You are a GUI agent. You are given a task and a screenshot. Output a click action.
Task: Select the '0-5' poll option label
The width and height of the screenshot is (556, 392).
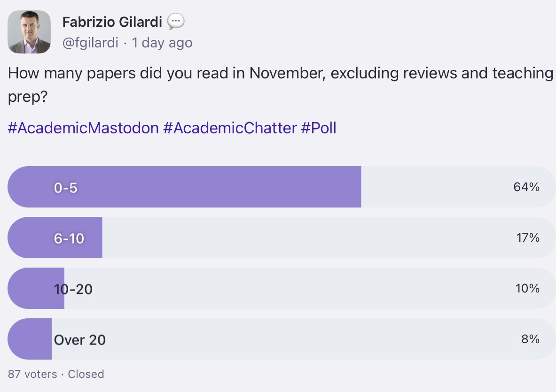(66, 188)
